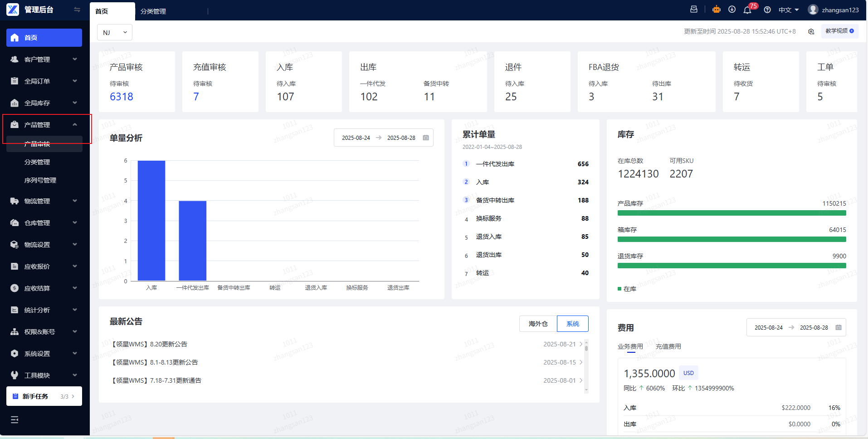Image resolution: width=868 pixels, height=439 pixels.
Task: Click the 客户管理 people icon
Action: point(15,59)
